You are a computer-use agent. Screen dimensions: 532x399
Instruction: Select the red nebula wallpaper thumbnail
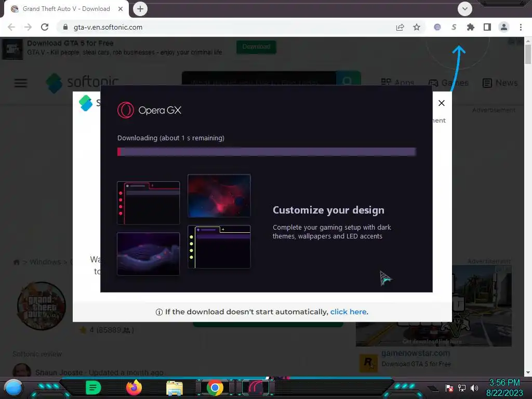(219, 196)
